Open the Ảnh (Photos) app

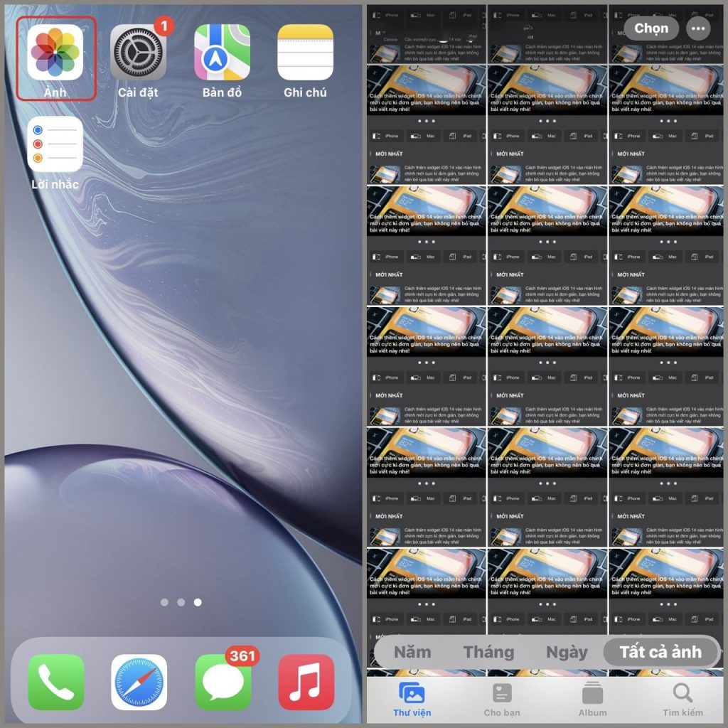[x=55, y=52]
